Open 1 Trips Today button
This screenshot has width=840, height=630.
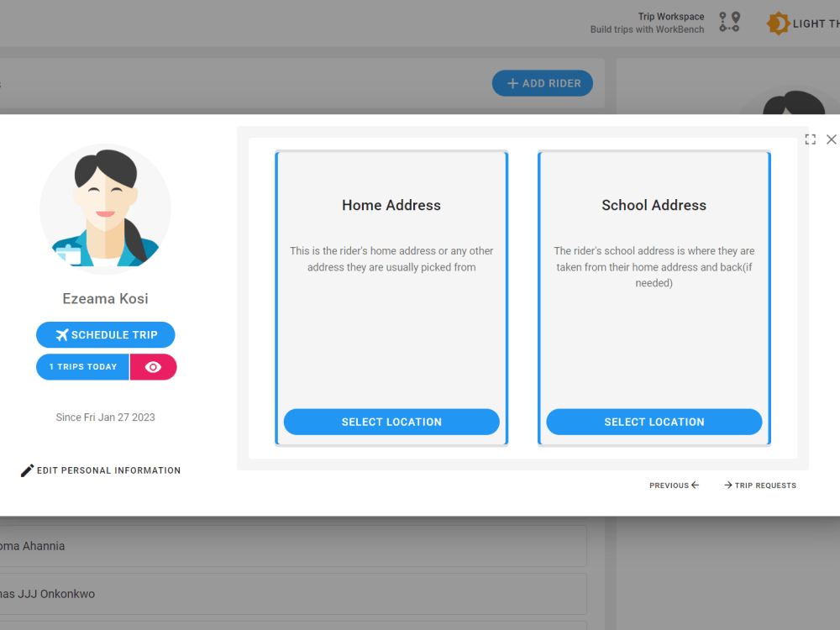pos(82,367)
